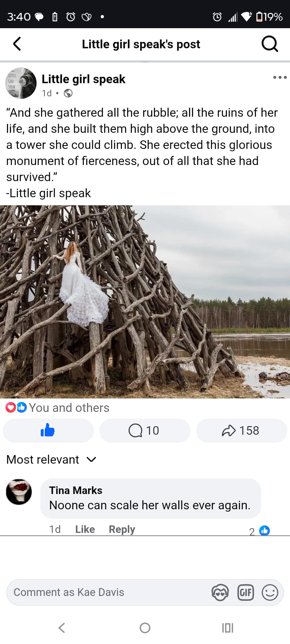Tap the Comment as Kae Davis field

[107, 592]
